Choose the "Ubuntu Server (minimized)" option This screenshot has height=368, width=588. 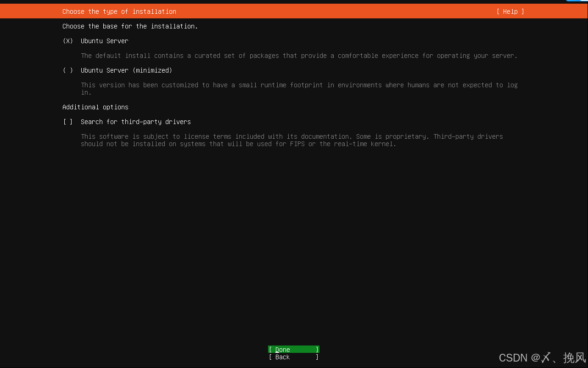click(67, 70)
